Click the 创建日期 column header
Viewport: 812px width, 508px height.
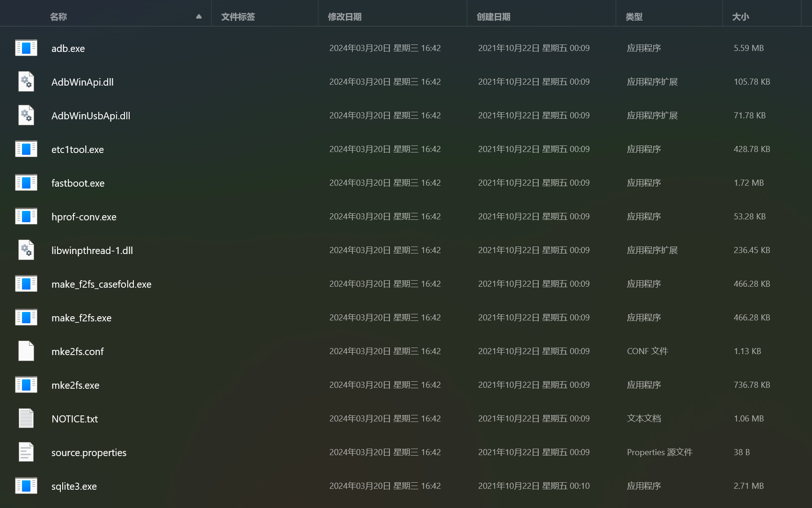click(493, 17)
